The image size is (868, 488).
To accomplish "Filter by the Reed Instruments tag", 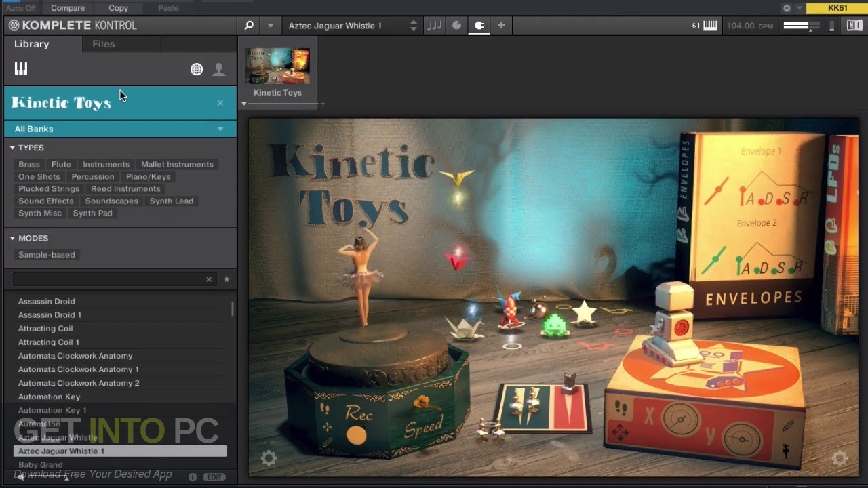I will tap(125, 188).
